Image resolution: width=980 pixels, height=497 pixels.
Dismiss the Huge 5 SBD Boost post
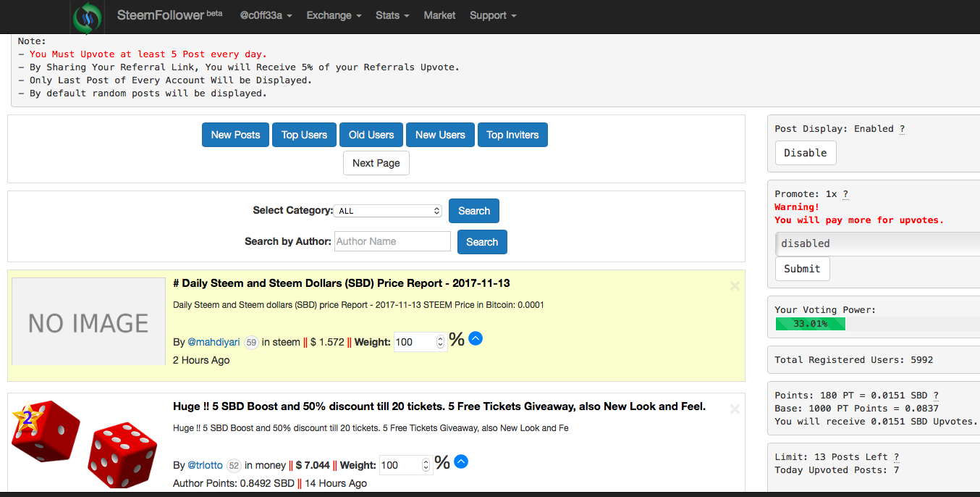tap(735, 409)
